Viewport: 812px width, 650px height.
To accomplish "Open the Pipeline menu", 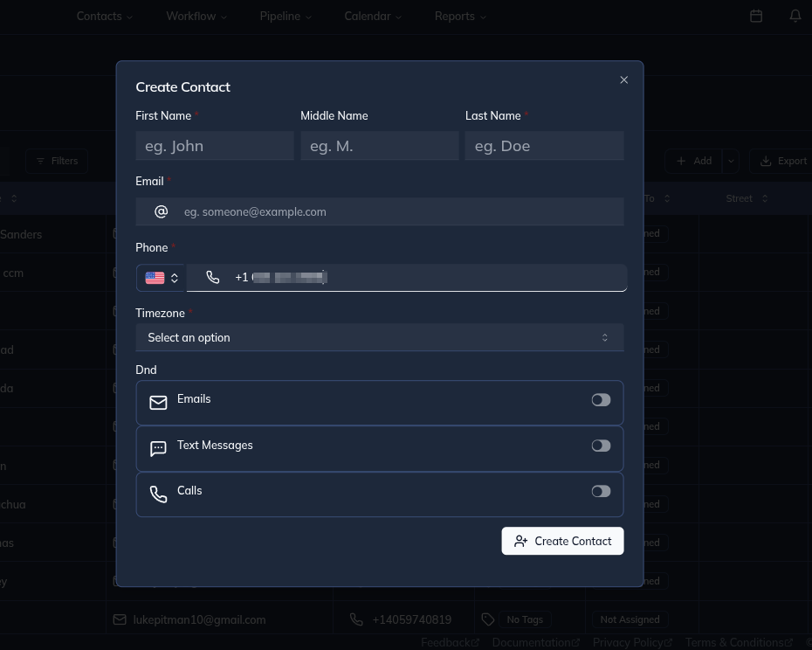I will point(286,16).
